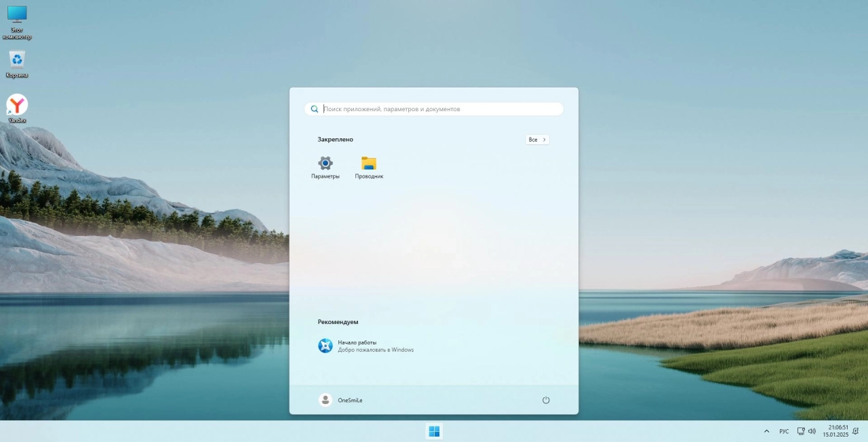Show all apps with the Все button

537,140
